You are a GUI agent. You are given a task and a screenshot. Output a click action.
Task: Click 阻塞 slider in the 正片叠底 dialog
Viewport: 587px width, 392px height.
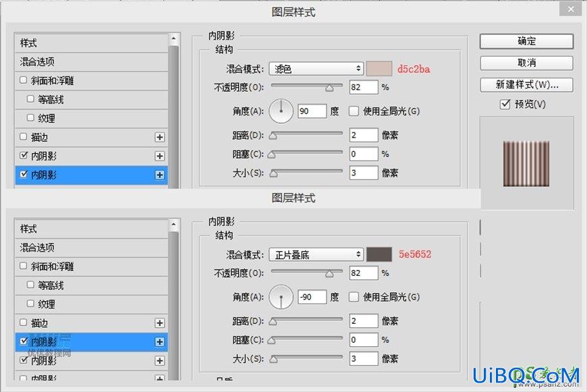(306, 339)
